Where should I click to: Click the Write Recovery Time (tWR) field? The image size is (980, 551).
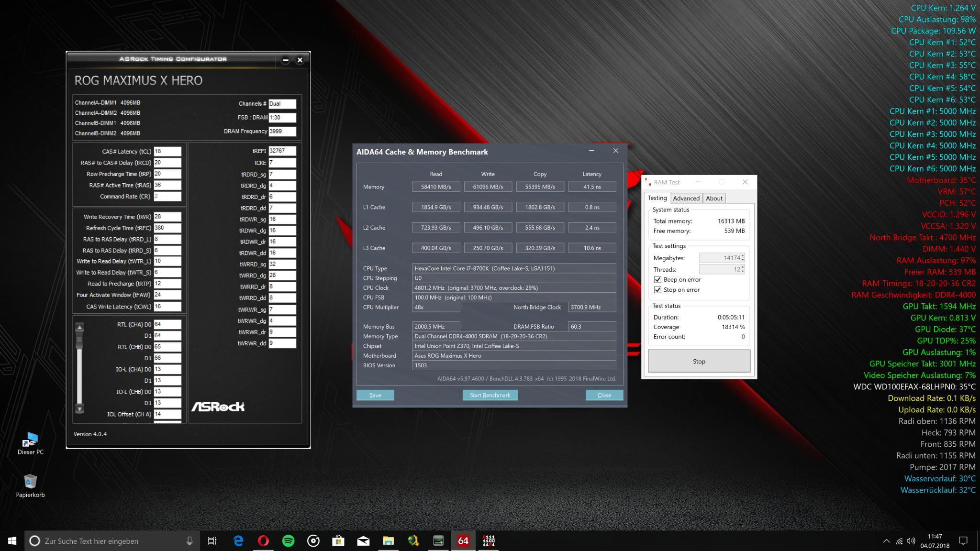tap(167, 217)
